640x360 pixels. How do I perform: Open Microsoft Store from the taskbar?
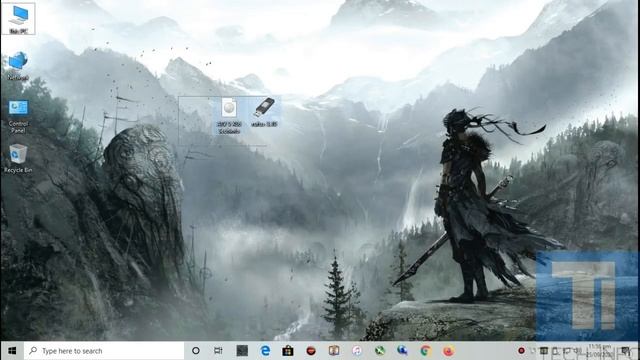pyautogui.click(x=288, y=351)
